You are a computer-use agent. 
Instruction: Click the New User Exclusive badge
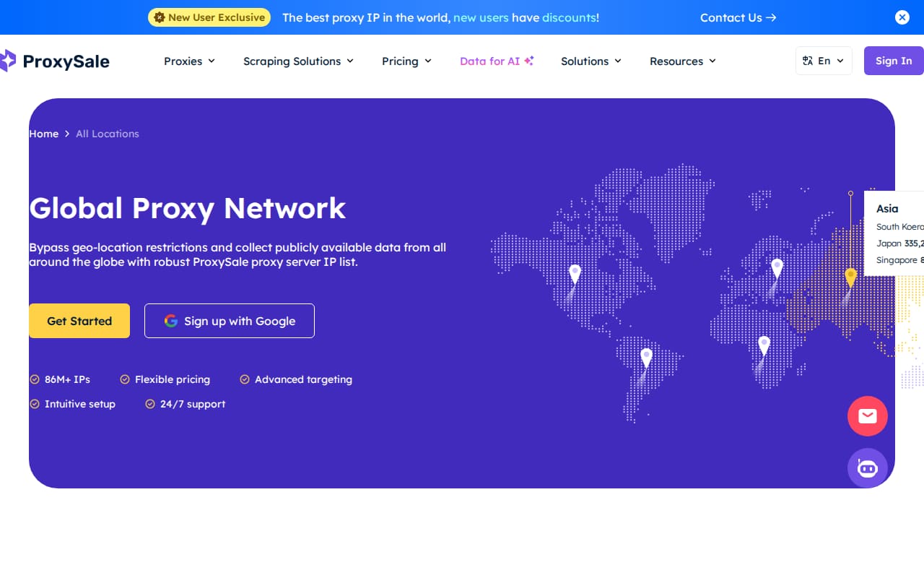point(209,17)
